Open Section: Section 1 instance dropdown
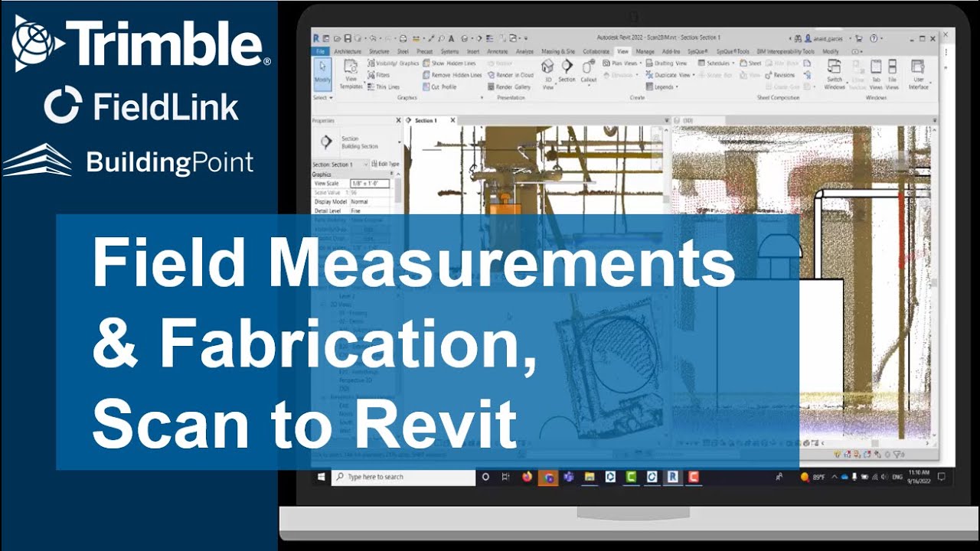This screenshot has height=551, width=980. [x=340, y=165]
